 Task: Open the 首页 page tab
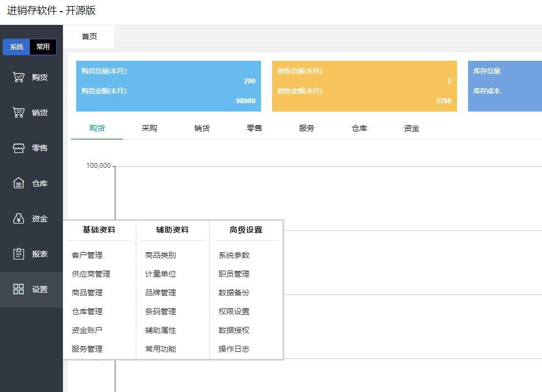tap(89, 36)
